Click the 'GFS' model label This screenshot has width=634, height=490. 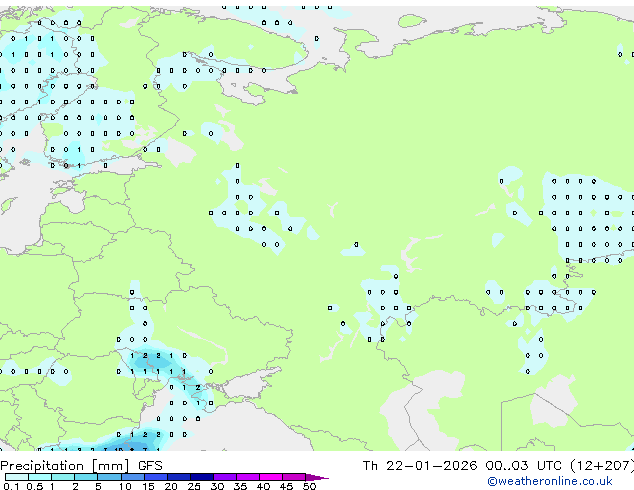pyautogui.click(x=150, y=466)
